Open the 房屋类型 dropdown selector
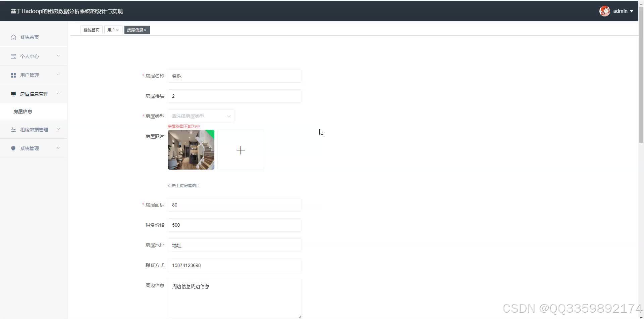Screen dimensions: 644x319 201,116
